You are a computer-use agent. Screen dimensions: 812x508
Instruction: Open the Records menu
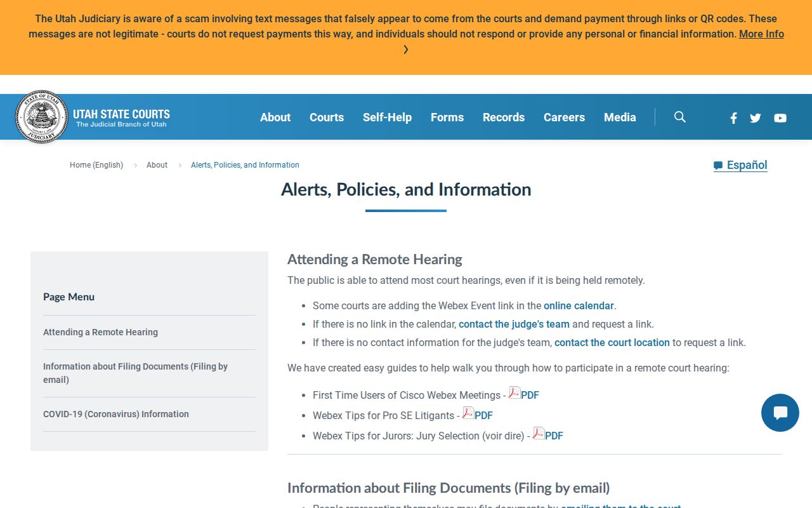504,117
